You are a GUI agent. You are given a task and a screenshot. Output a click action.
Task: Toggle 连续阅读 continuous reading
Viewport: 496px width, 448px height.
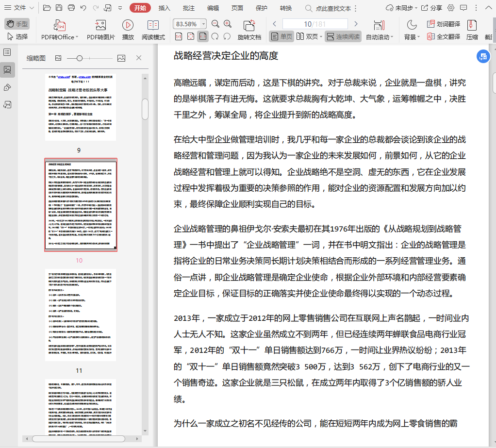pyautogui.click(x=343, y=37)
